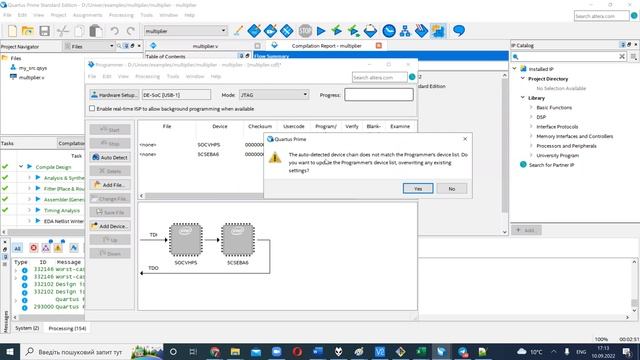Image resolution: width=640 pixels, height=360 pixels.
Task: Switch to System (2) messages tab
Action: click(x=27, y=328)
